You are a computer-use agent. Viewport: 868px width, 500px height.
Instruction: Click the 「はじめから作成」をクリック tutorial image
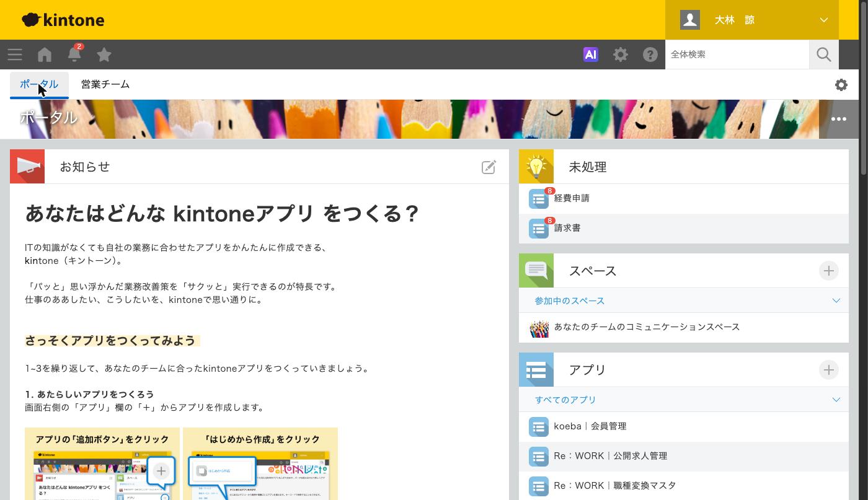[x=260, y=463]
